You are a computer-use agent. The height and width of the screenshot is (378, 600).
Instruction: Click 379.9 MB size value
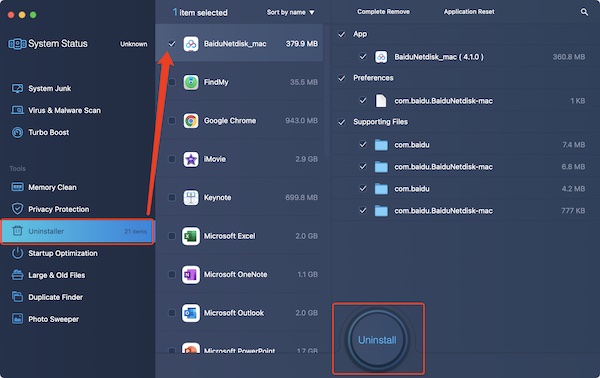click(302, 44)
